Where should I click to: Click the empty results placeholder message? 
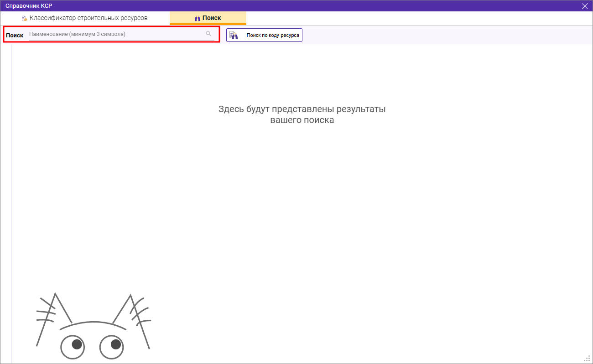pos(302,115)
